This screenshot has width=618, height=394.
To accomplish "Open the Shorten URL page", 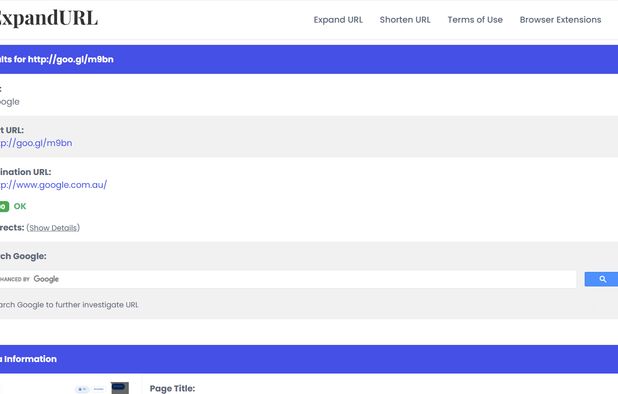I will pyautogui.click(x=405, y=20).
